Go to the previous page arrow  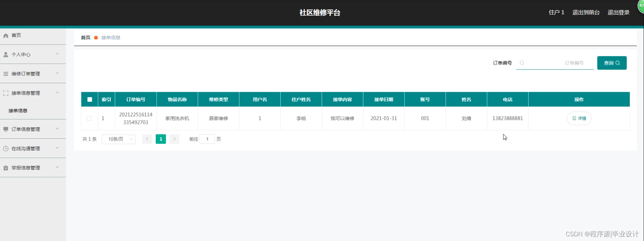coord(147,139)
